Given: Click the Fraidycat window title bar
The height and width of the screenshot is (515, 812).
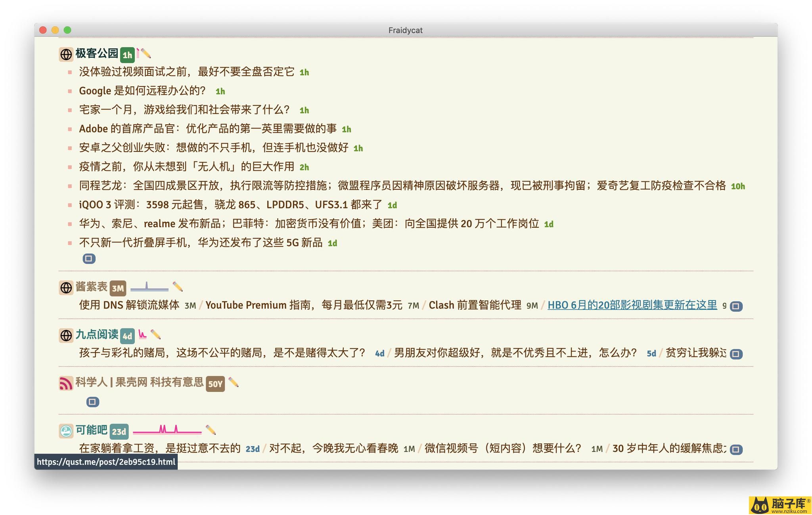Looking at the screenshot, I should click(406, 30).
